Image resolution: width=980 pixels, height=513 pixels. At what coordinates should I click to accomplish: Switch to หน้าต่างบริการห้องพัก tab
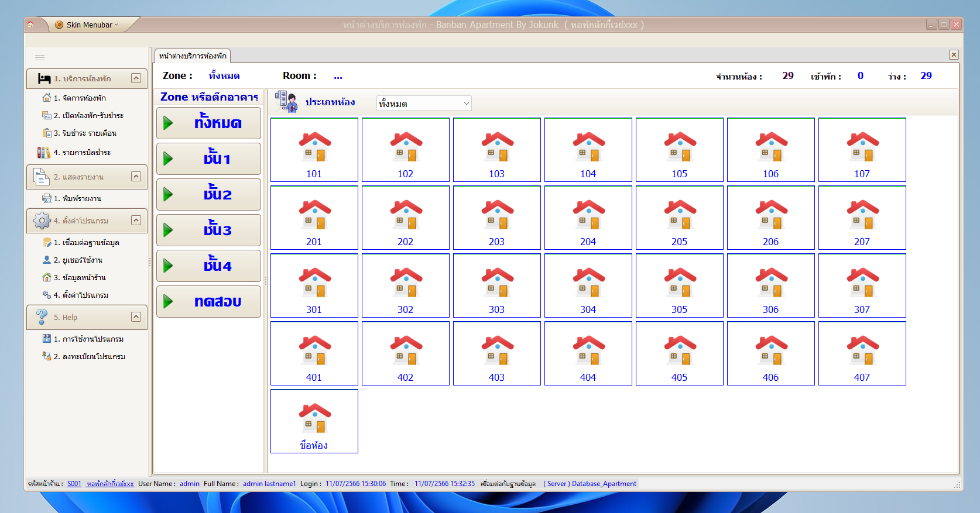[193, 56]
